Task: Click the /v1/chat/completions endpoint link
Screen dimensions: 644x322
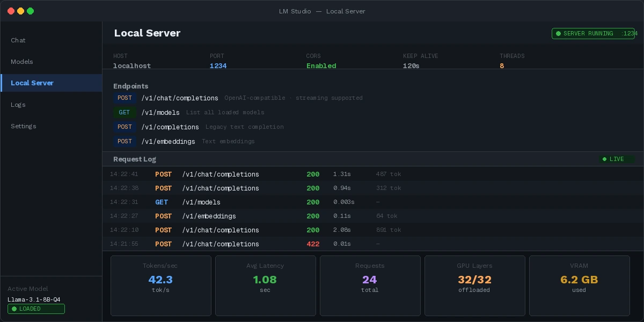Action: [x=180, y=98]
